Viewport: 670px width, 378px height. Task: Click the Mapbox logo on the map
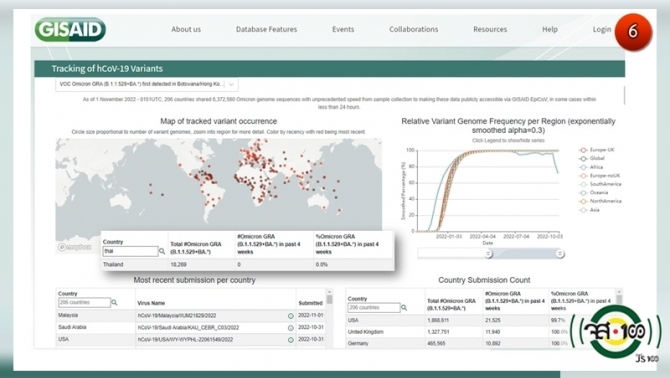pyautogui.click(x=75, y=247)
